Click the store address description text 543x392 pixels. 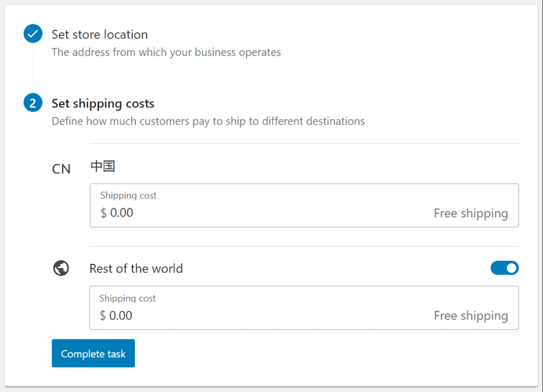coord(166,52)
